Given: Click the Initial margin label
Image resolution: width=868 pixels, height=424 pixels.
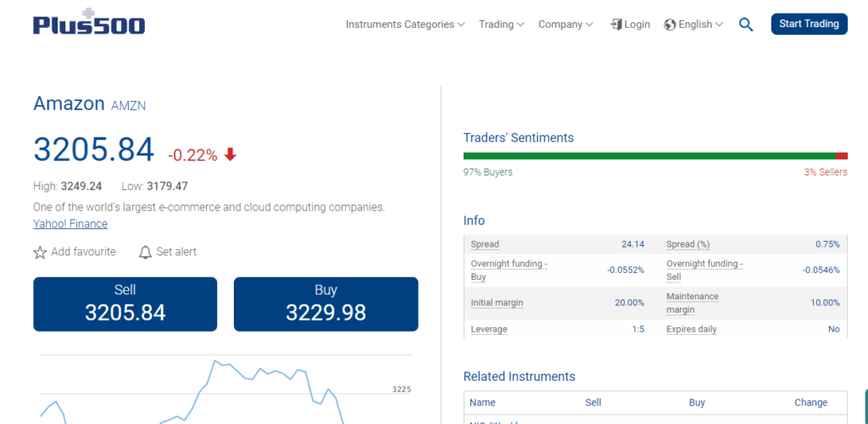Looking at the screenshot, I should 497,303.
